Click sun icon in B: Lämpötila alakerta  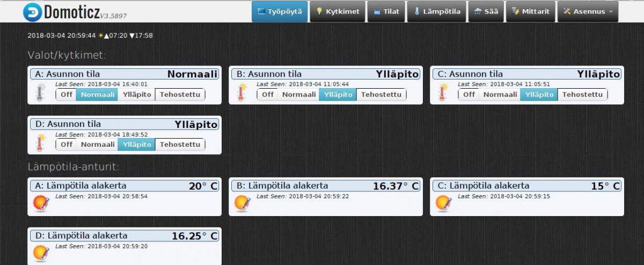(x=241, y=203)
